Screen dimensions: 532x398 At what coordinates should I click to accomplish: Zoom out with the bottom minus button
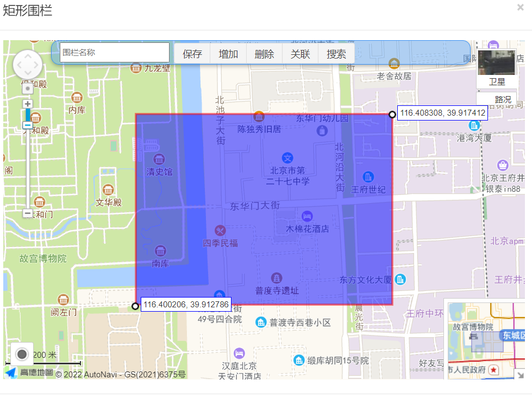[28, 213]
